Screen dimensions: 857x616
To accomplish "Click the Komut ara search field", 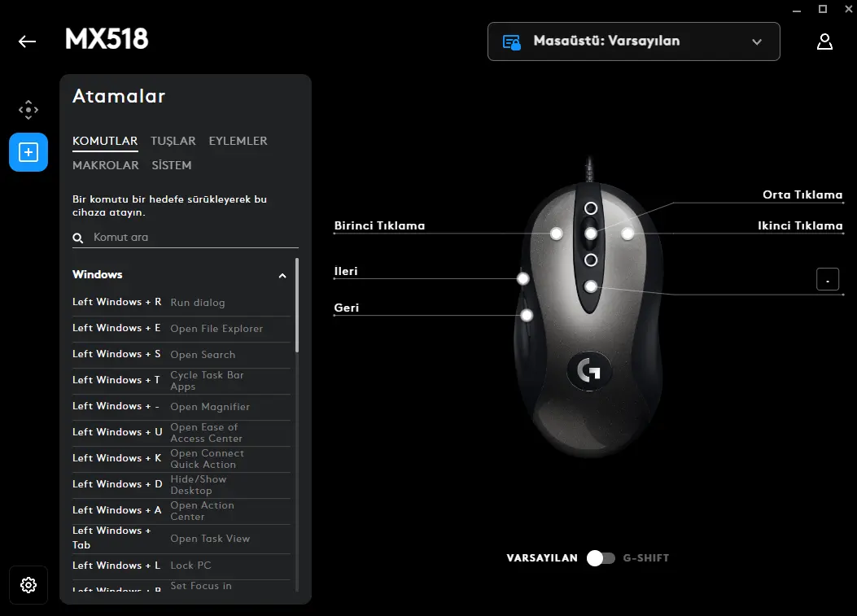I will pos(186,238).
